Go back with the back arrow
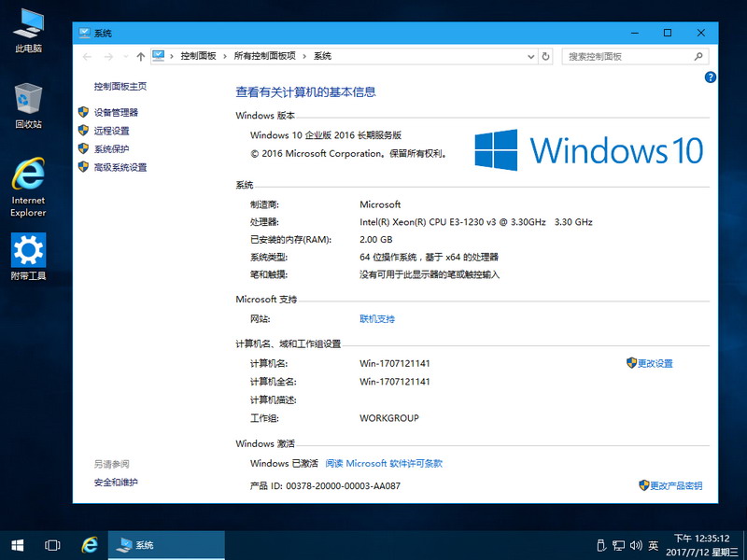Screen dimensions: 747x560 [87, 57]
